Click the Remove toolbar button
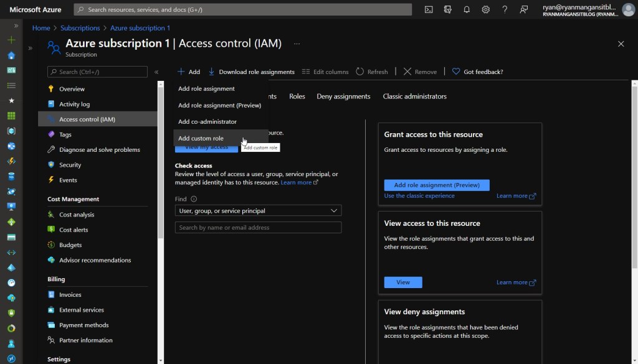 (420, 72)
